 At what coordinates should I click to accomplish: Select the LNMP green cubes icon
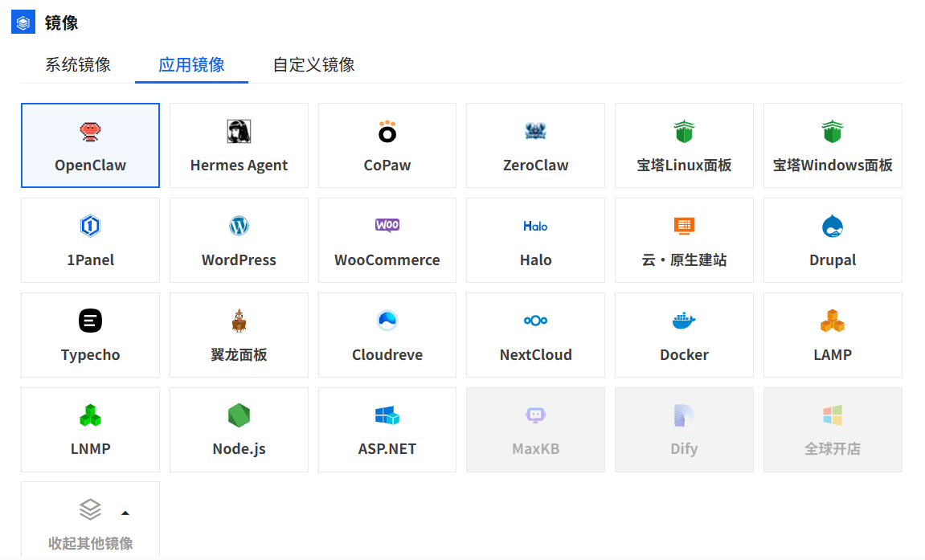coord(90,415)
